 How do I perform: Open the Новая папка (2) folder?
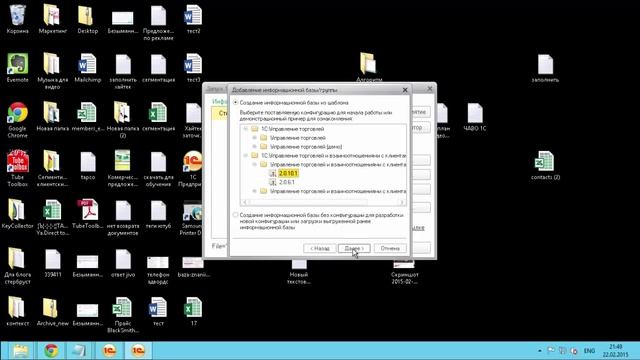pos(123,120)
